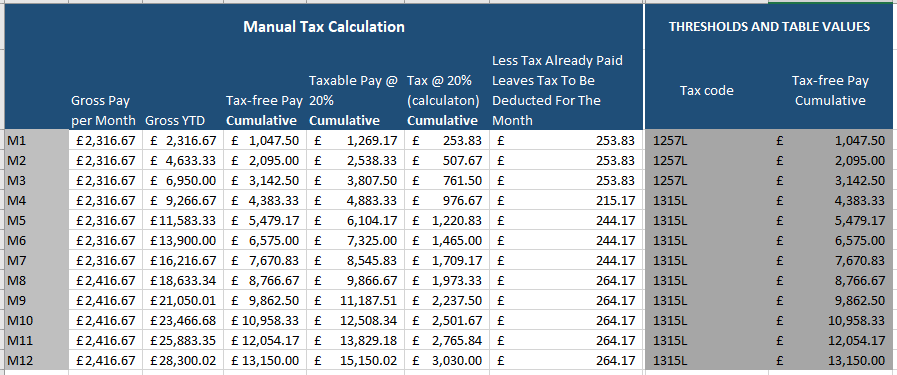Select the M1 Gross Pay per Month cell
897x375 pixels.
(x=105, y=141)
